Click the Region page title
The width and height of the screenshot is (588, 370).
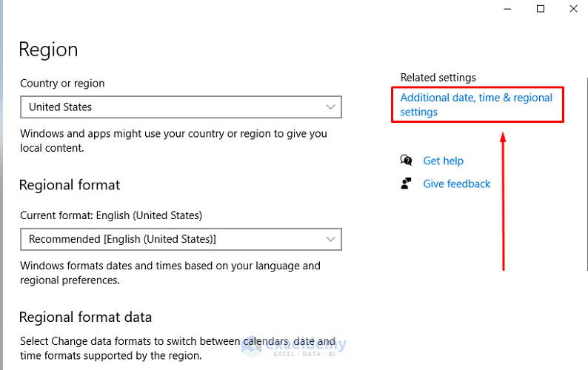(48, 50)
